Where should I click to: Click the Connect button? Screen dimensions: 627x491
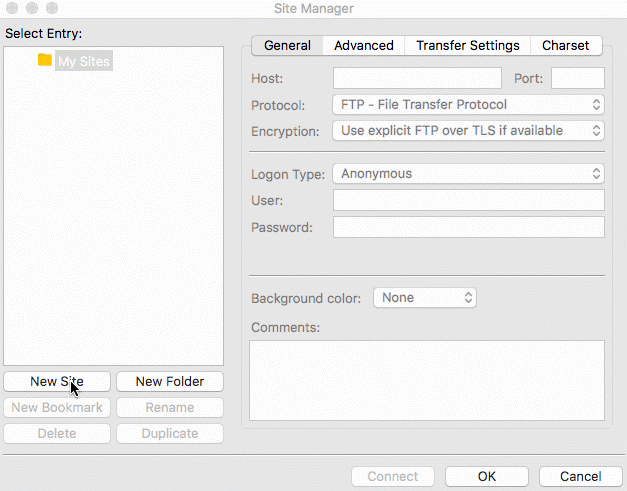point(393,477)
